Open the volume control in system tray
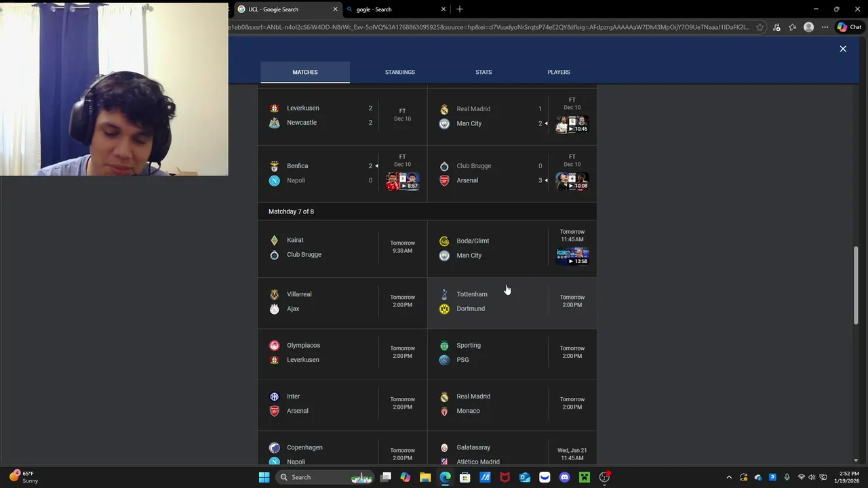The height and width of the screenshot is (488, 868). click(812, 477)
